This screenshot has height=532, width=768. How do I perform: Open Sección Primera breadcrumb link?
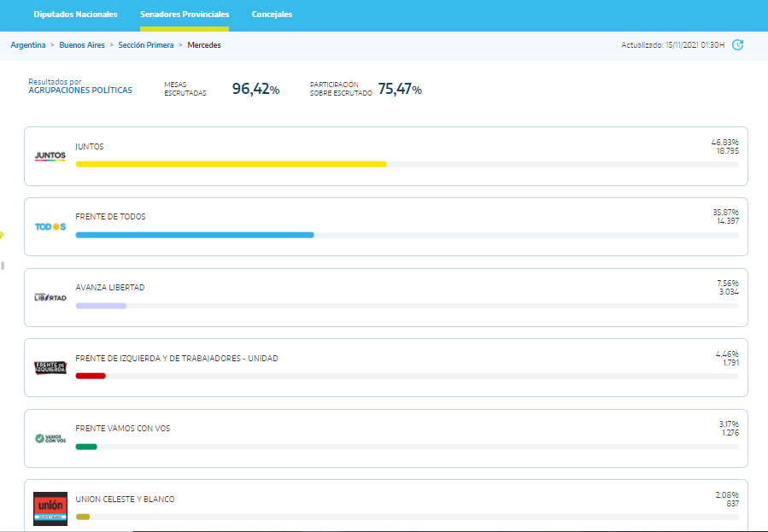pos(146,45)
